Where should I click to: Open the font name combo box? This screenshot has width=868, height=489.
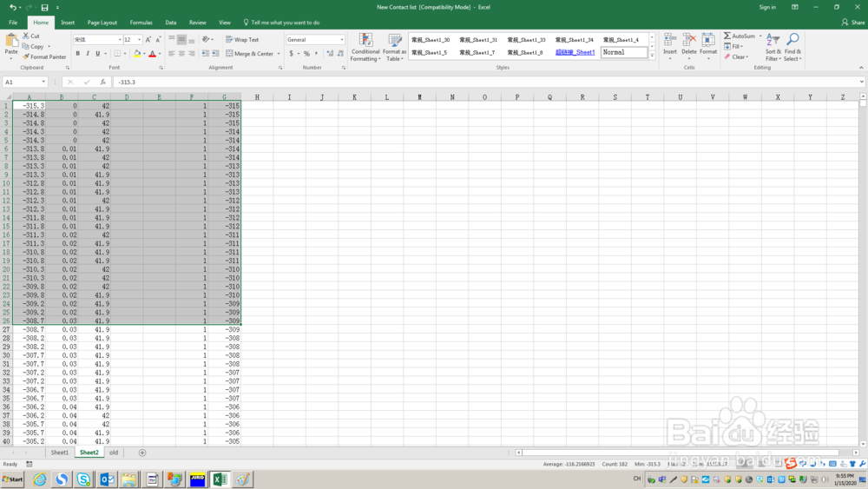[x=97, y=40]
